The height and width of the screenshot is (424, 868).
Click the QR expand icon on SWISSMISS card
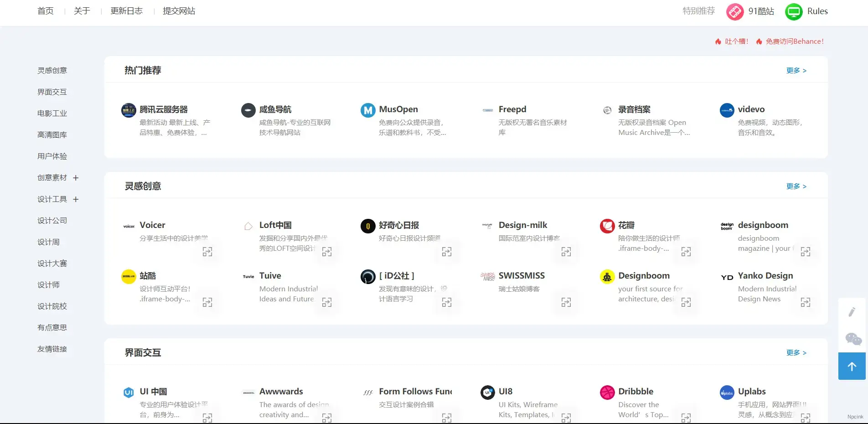click(x=566, y=302)
